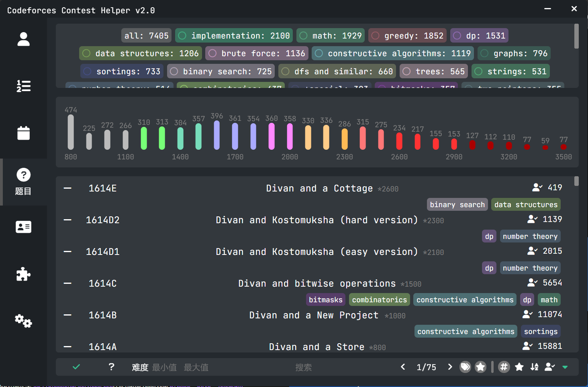Open problem Divan and a Cottage
Image resolution: width=588 pixels, height=387 pixels.
[319, 188]
